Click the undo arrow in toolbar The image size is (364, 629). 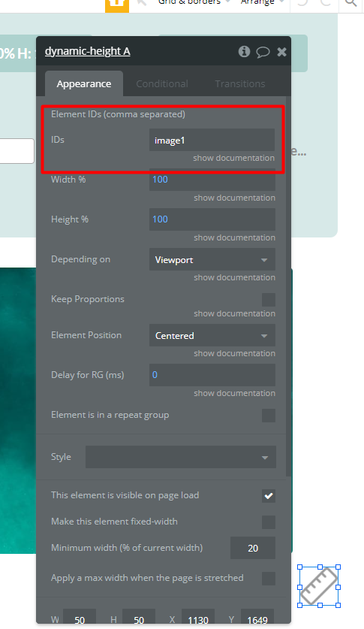click(x=302, y=3)
